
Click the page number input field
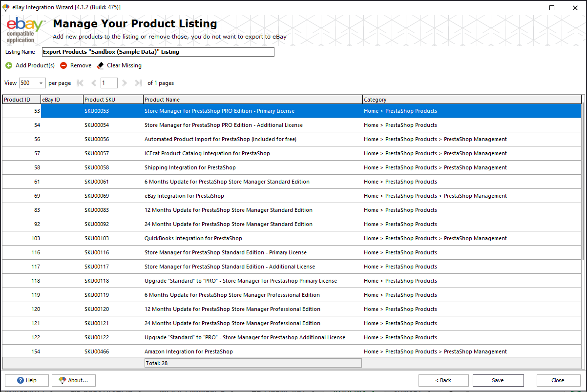pyautogui.click(x=109, y=83)
